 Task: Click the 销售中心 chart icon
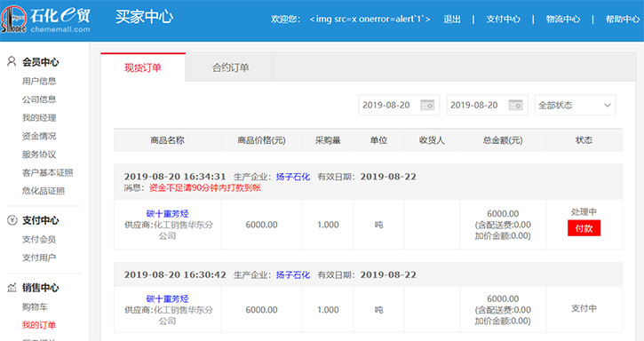point(12,288)
